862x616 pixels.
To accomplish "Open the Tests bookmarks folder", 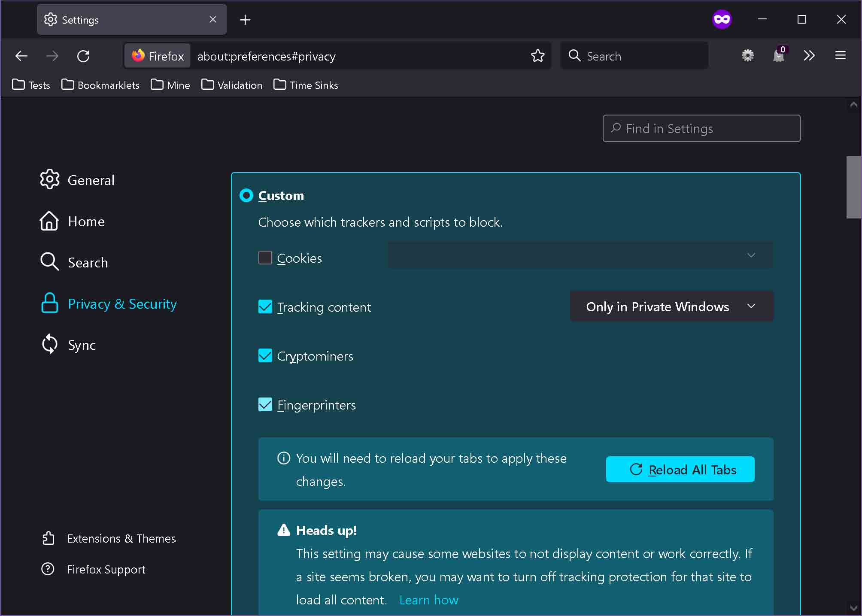I will coord(31,85).
